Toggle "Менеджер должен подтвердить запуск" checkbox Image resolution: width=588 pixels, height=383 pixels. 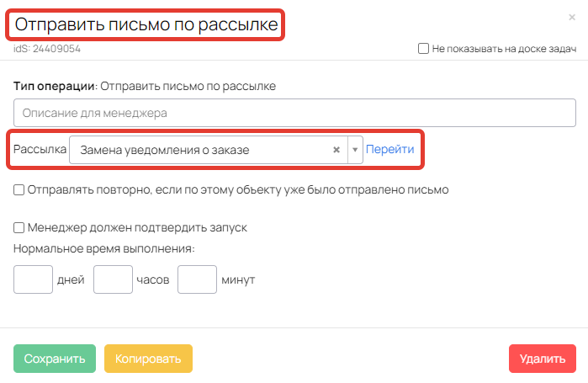(19, 228)
